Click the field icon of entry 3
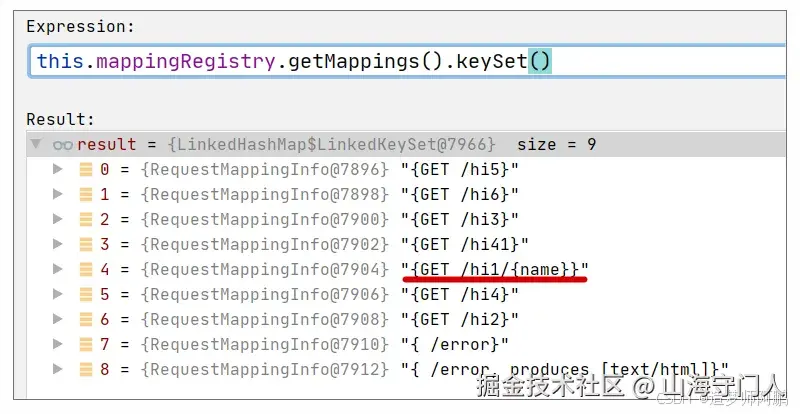This screenshot has height=414, width=800. (x=86, y=244)
